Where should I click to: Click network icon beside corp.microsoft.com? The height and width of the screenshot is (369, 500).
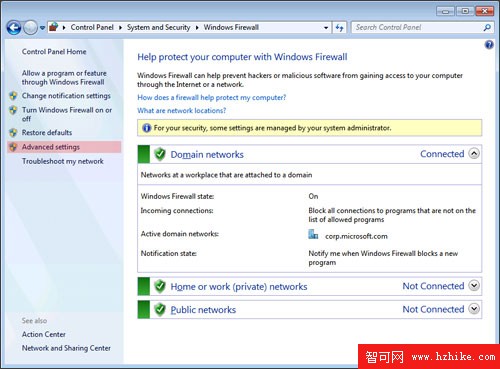[313, 234]
